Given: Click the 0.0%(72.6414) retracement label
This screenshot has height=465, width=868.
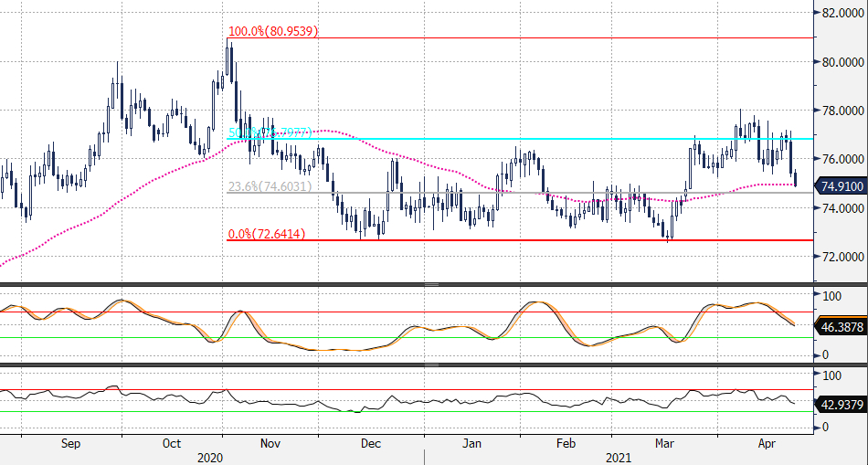Looking at the screenshot, I should [x=266, y=235].
